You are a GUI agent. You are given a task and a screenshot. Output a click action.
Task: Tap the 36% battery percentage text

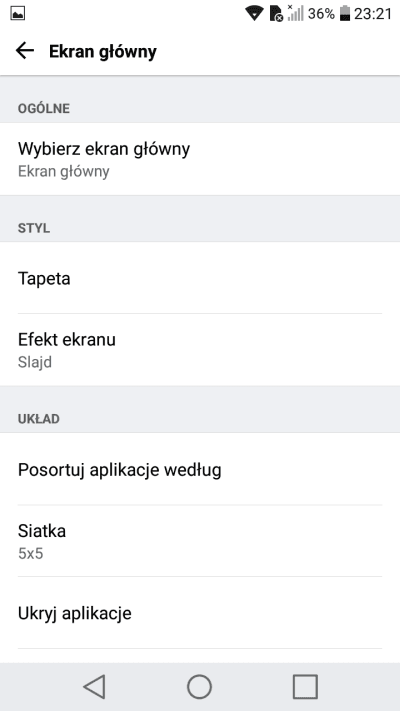click(321, 14)
